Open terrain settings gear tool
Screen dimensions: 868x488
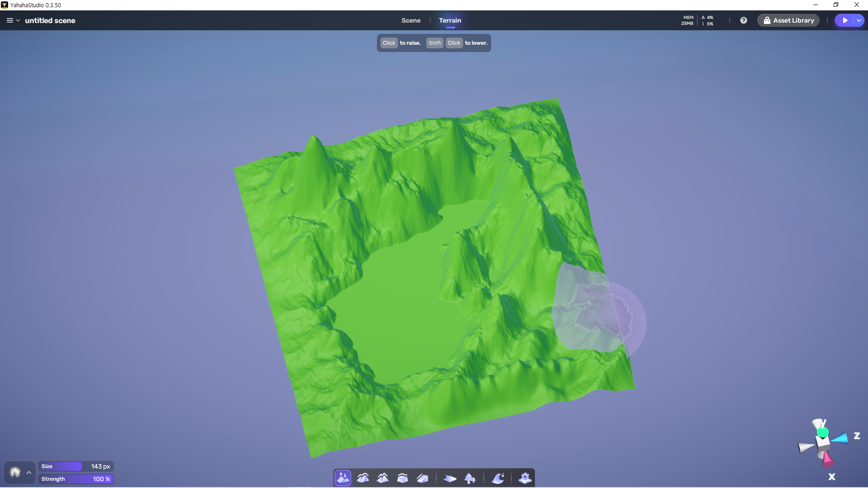point(525,478)
